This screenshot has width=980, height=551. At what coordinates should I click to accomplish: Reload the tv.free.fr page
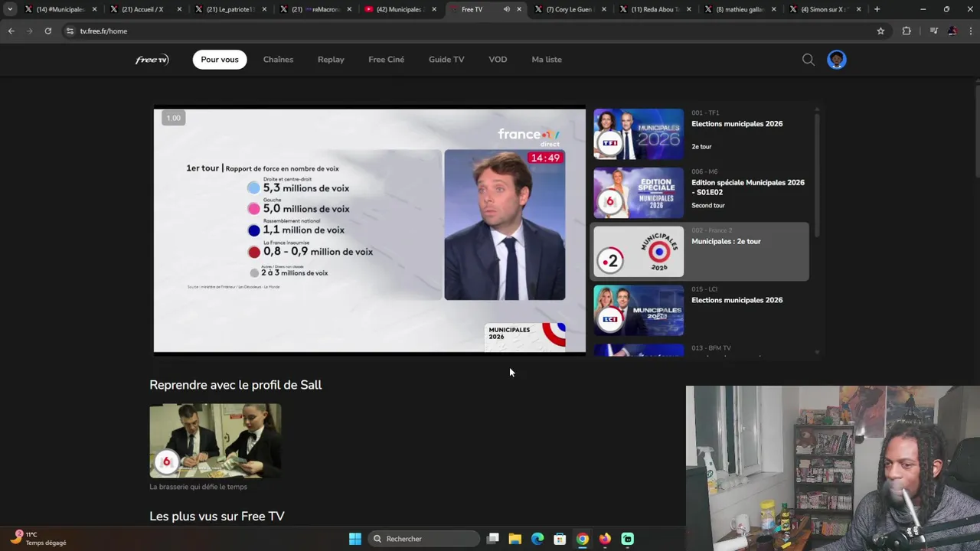tap(47, 31)
